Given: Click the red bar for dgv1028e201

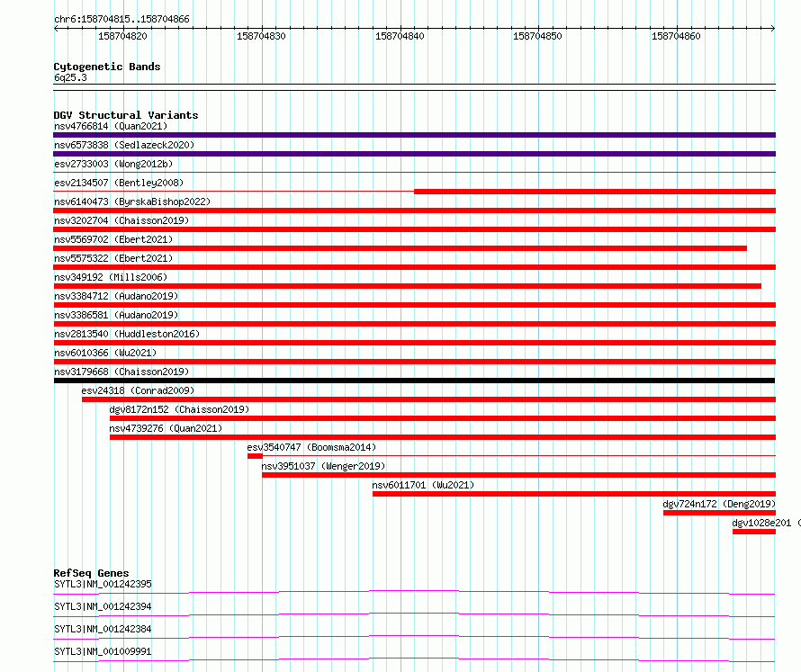Looking at the screenshot, I should [x=754, y=532].
